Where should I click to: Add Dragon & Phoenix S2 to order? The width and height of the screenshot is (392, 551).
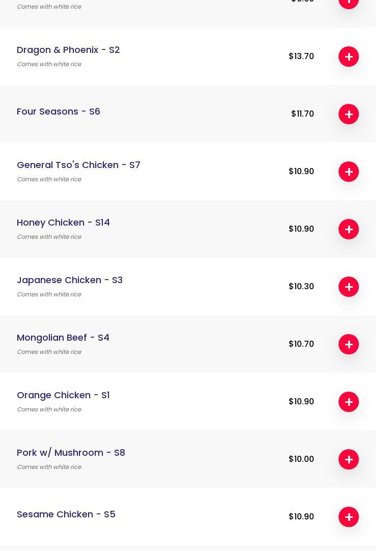coord(349,57)
